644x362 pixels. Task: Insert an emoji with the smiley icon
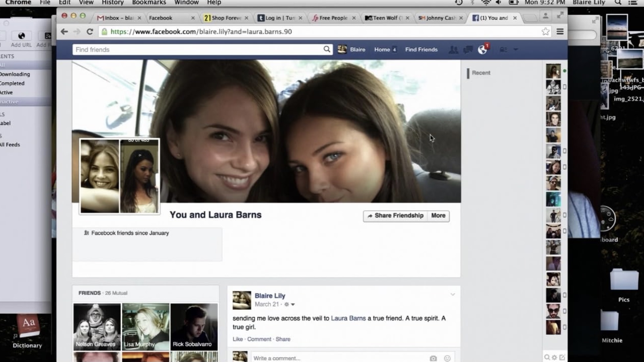pyautogui.click(x=448, y=358)
